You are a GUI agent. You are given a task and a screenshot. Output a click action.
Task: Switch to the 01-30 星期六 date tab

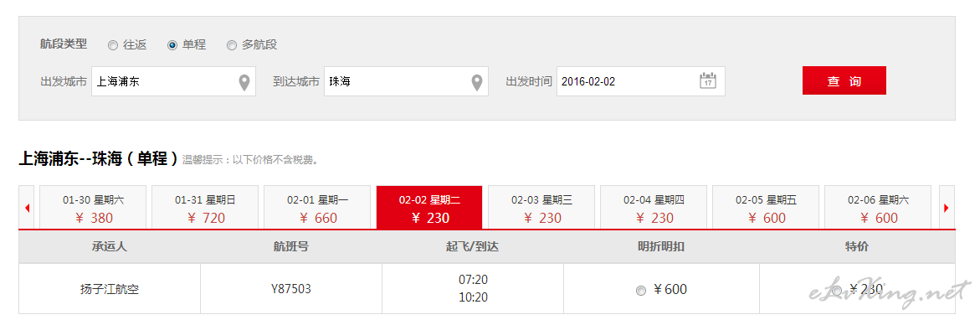(x=93, y=208)
